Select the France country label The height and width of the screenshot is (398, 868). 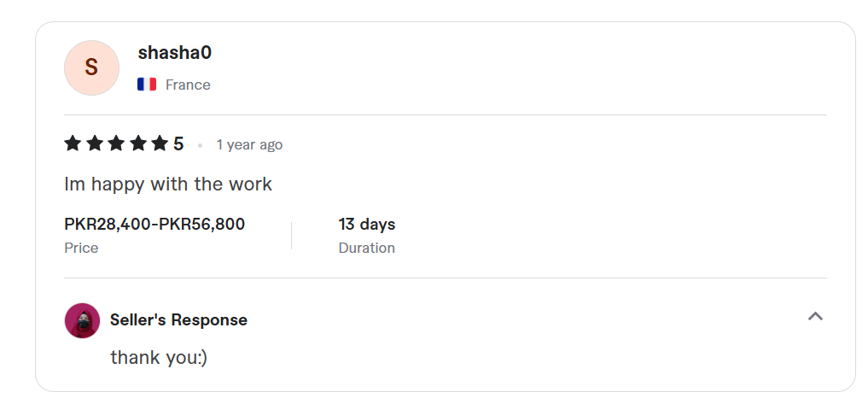[188, 85]
